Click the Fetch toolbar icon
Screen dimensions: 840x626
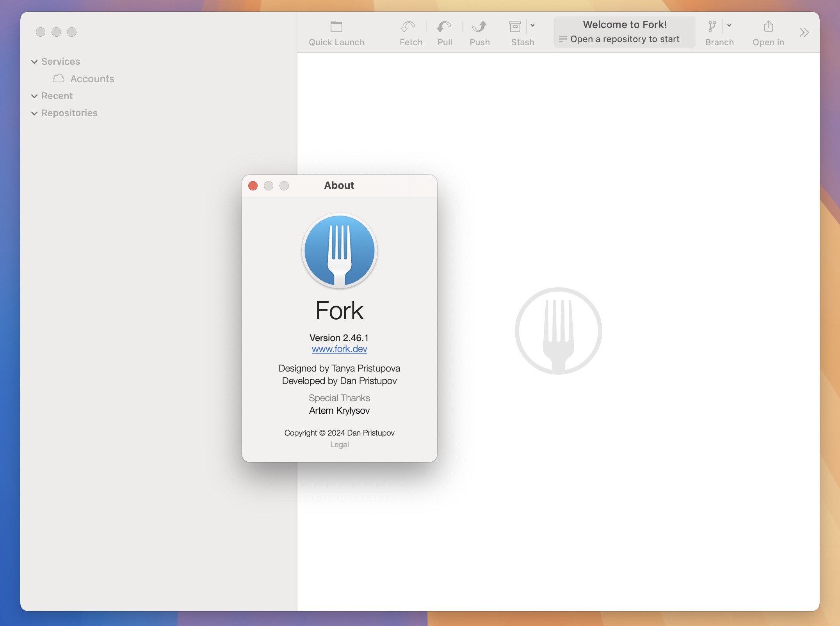[408, 27]
